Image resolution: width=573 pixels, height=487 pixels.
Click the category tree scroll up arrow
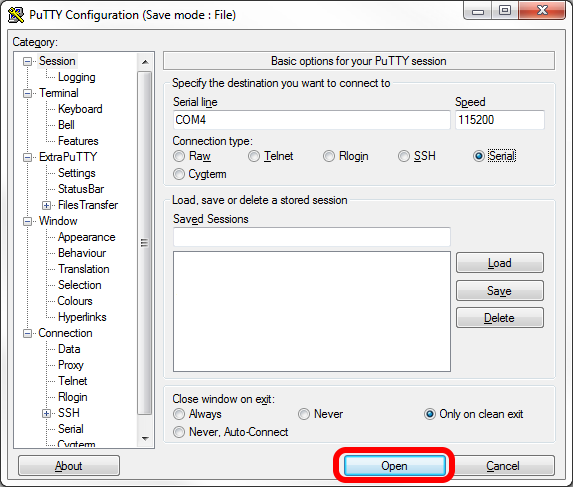point(145,62)
